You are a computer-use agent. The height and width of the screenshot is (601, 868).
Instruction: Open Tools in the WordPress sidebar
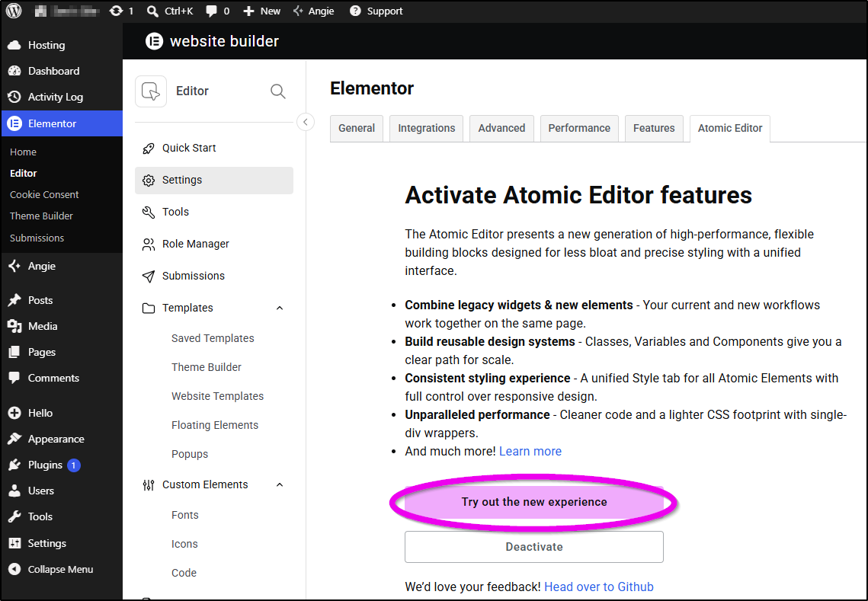coord(62,517)
